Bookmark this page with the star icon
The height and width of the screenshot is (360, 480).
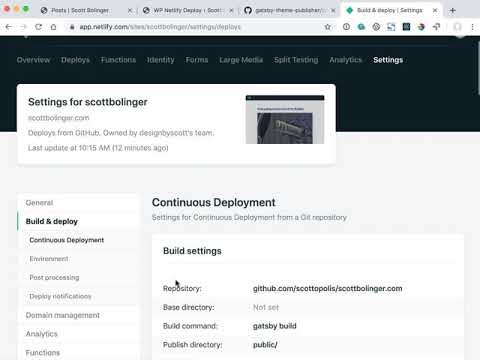pyautogui.click(x=328, y=27)
